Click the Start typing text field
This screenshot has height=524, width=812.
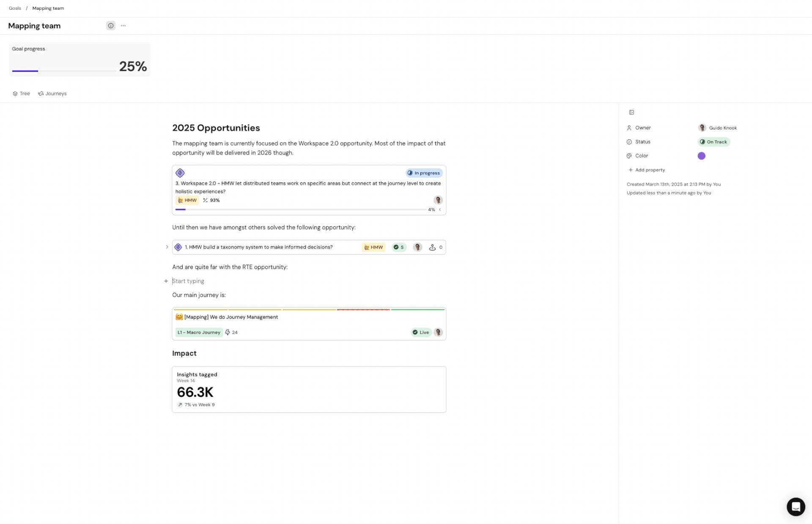pyautogui.click(x=309, y=281)
